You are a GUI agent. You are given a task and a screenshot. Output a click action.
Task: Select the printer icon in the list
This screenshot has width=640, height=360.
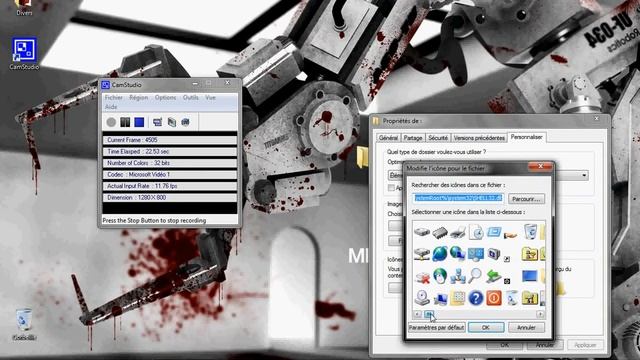[x=458, y=232]
